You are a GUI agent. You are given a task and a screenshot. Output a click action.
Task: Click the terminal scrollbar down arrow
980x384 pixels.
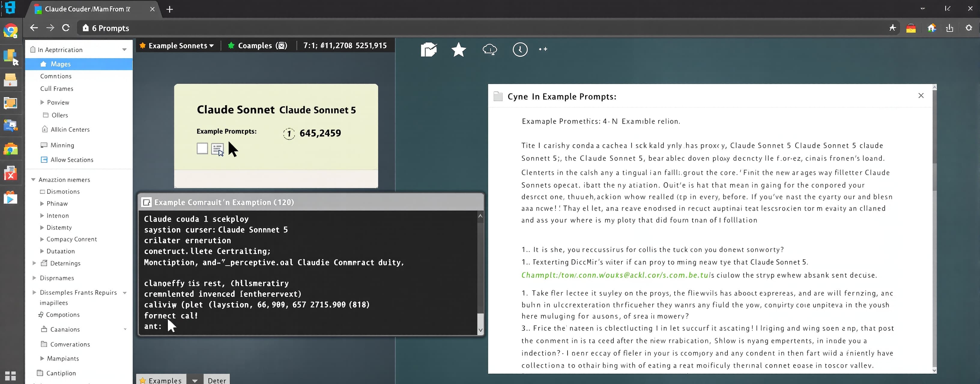click(480, 330)
